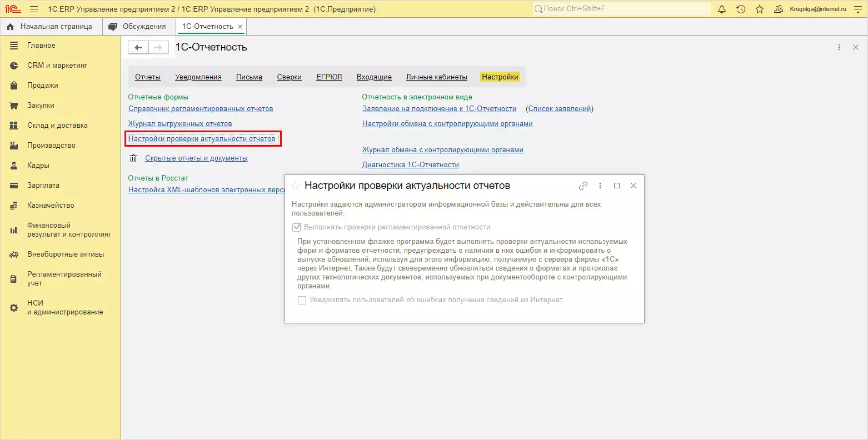Image resolution: width=868 pixels, height=440 pixels.
Task: Navigate back with the left arrow button
Action: (138, 48)
